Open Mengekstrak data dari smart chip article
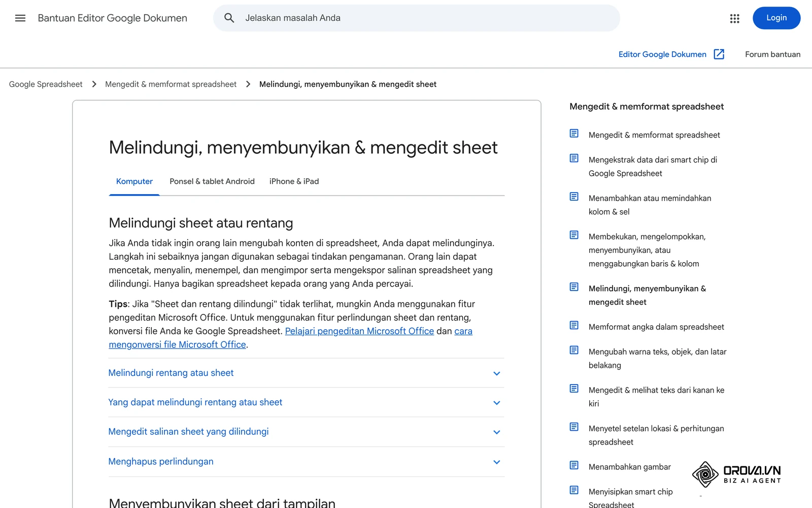 click(x=653, y=167)
